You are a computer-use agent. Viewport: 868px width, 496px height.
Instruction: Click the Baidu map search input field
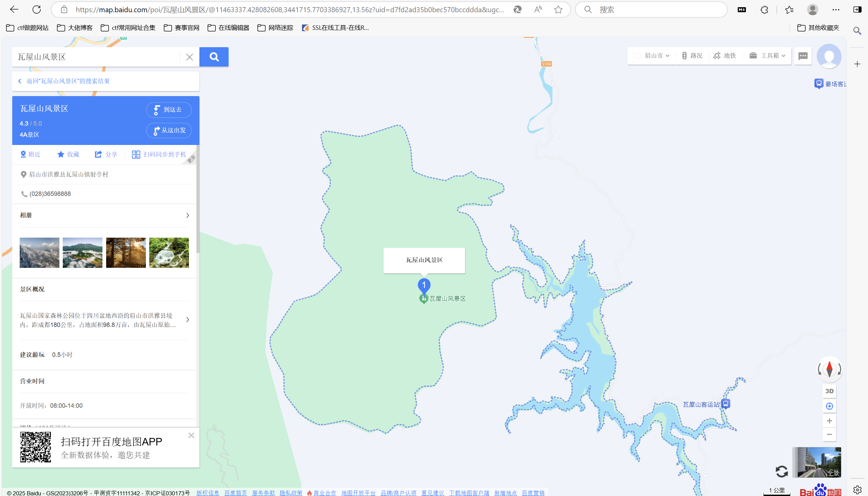96,57
